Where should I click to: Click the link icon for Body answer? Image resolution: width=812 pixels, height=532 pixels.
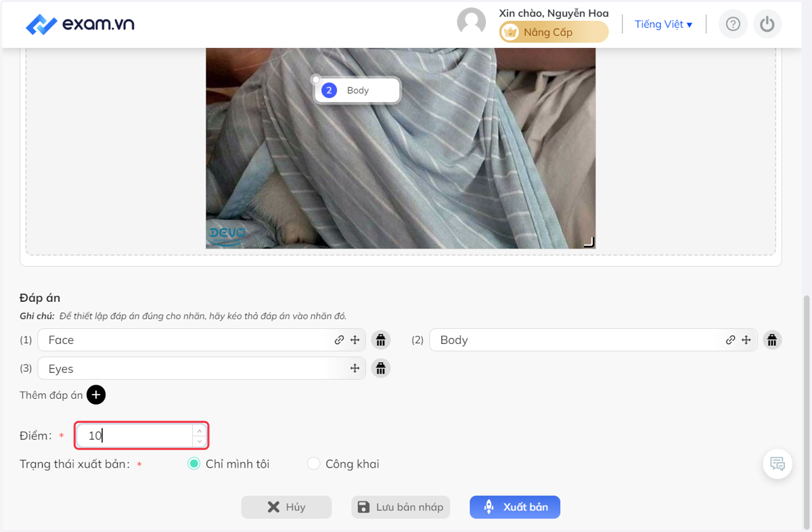click(x=730, y=340)
